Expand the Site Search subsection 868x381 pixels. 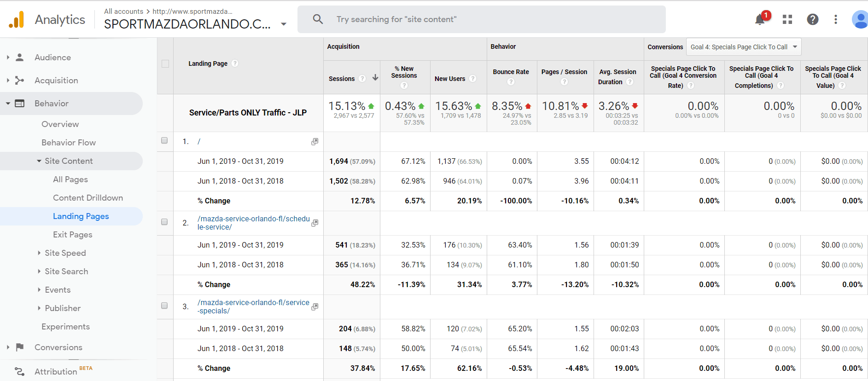pyautogui.click(x=39, y=271)
